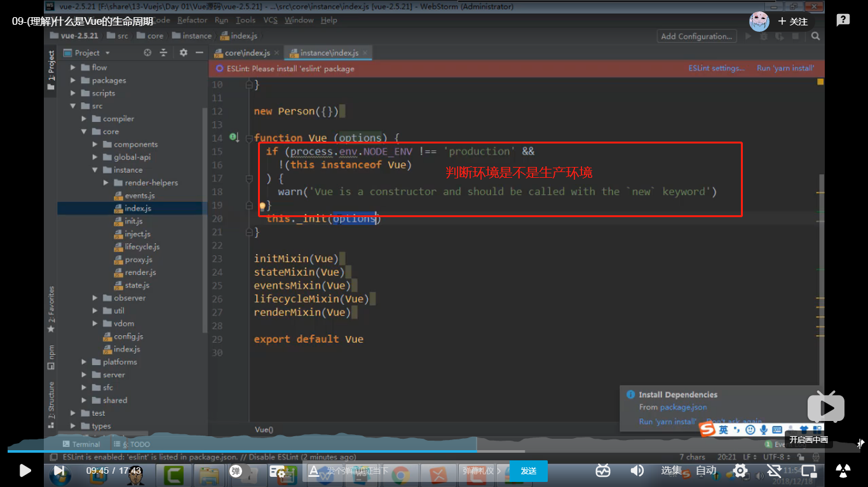
Task: Open events.js in project tree
Action: (134, 196)
